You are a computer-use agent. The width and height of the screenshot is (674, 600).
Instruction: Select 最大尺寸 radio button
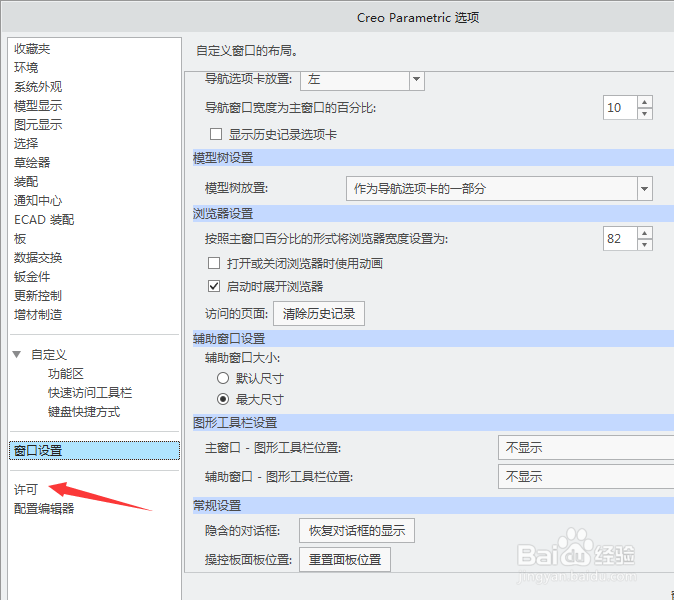tap(223, 399)
